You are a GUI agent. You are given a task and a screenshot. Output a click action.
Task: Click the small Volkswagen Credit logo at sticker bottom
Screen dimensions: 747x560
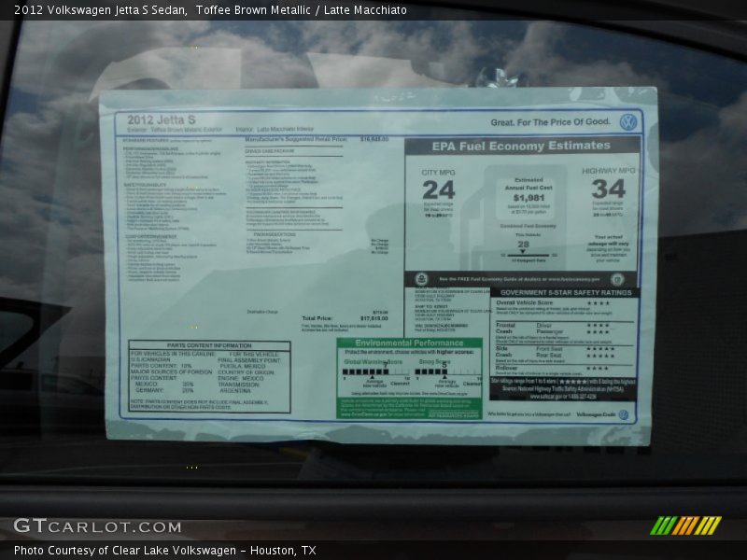(623, 414)
